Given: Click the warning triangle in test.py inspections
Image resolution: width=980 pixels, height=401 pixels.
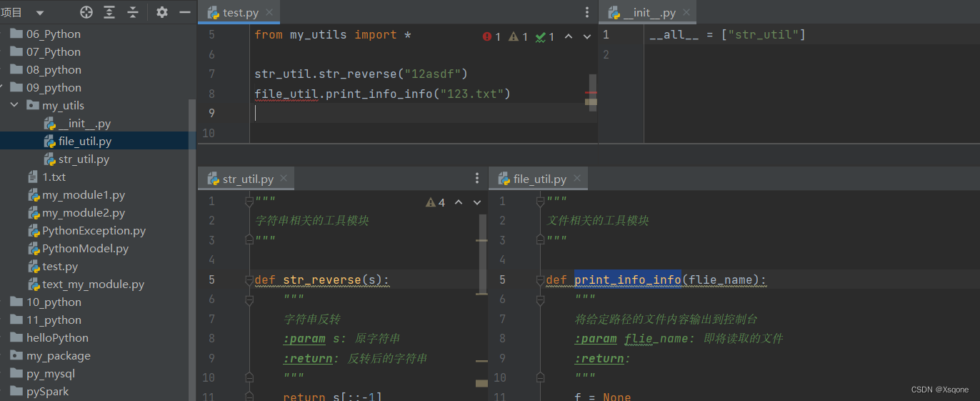Looking at the screenshot, I should point(518,36).
